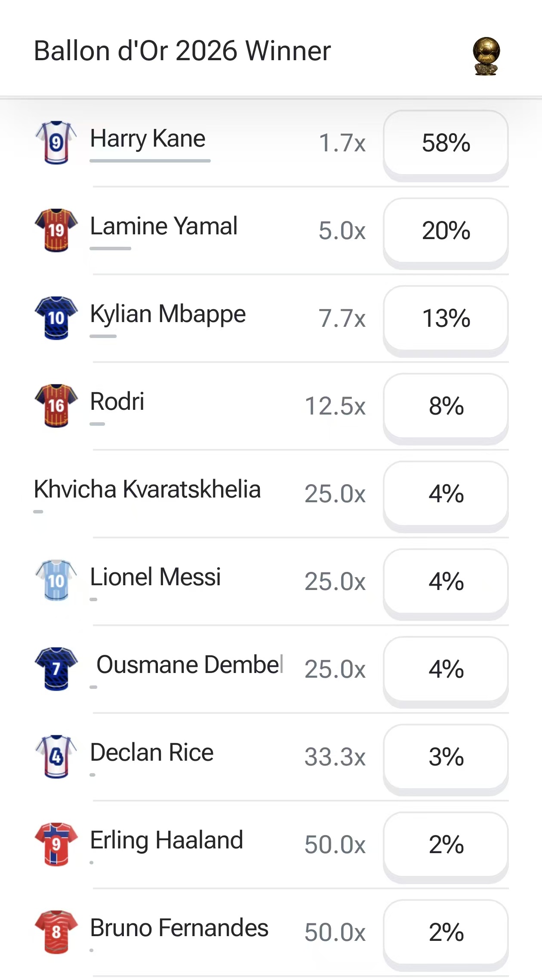
Task: Tap Ousmane Dembele's number 7 jersey icon
Action: click(x=56, y=669)
